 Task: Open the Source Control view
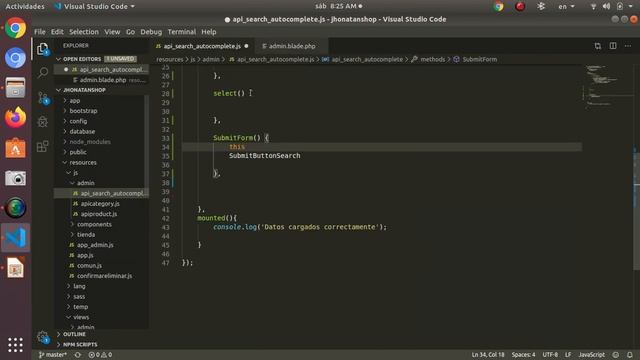point(43,98)
